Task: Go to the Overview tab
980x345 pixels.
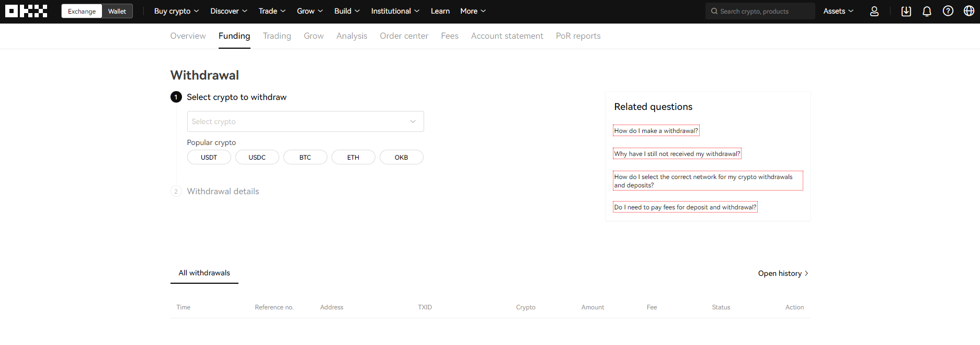Action: [x=188, y=36]
